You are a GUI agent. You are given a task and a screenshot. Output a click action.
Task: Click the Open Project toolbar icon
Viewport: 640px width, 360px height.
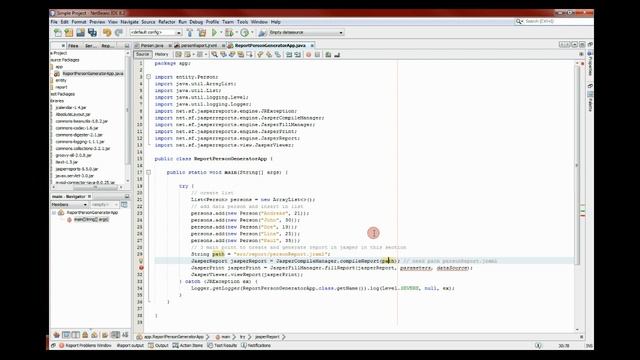(x=80, y=33)
